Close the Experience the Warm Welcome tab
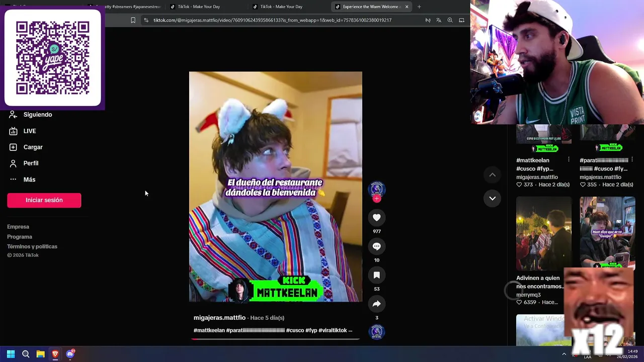The height and width of the screenshot is (362, 644). (407, 7)
